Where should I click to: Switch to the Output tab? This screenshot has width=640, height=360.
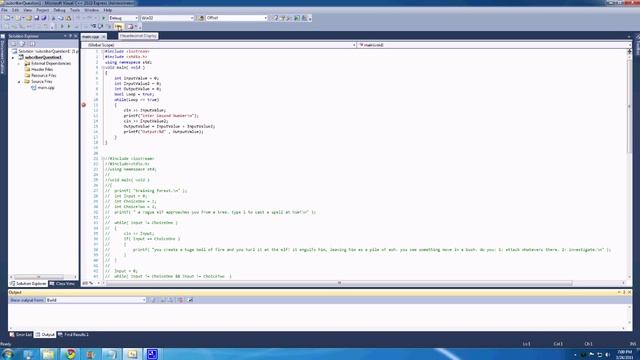click(x=45, y=335)
